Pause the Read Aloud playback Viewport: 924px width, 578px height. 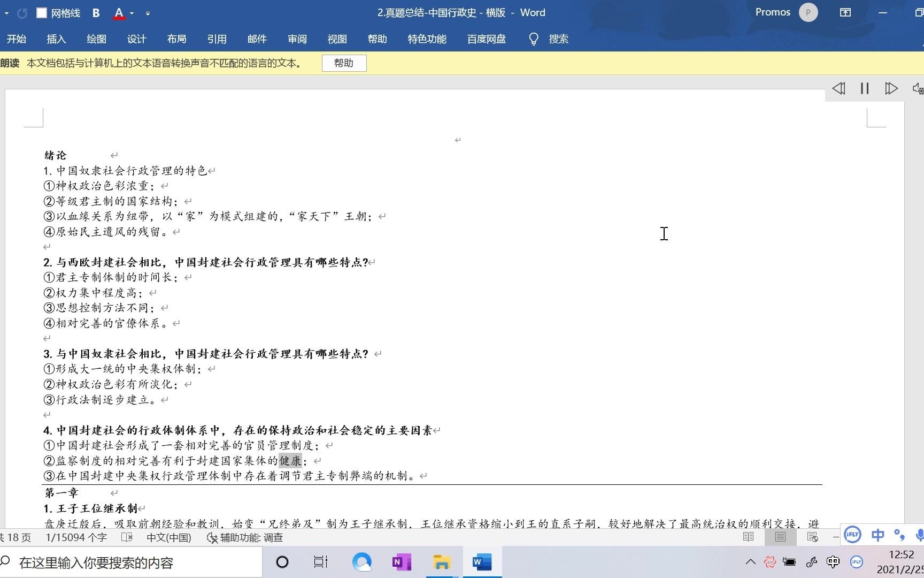tap(865, 88)
